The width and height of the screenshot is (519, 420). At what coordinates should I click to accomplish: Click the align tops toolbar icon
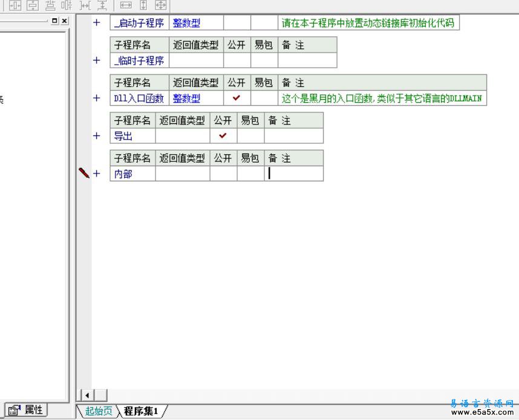point(50,5)
